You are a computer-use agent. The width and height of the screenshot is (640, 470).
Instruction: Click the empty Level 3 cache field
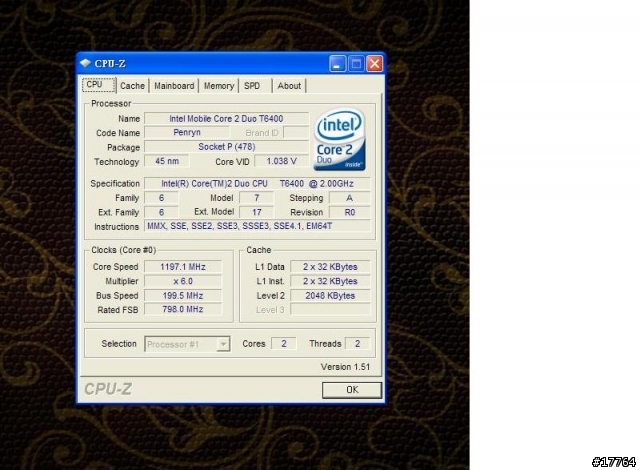[x=330, y=310]
